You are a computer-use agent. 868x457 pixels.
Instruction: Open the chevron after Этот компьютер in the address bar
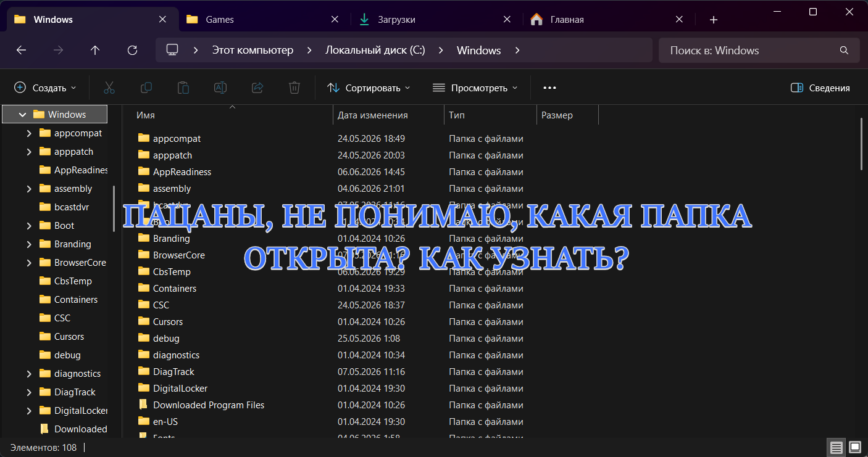click(x=309, y=51)
